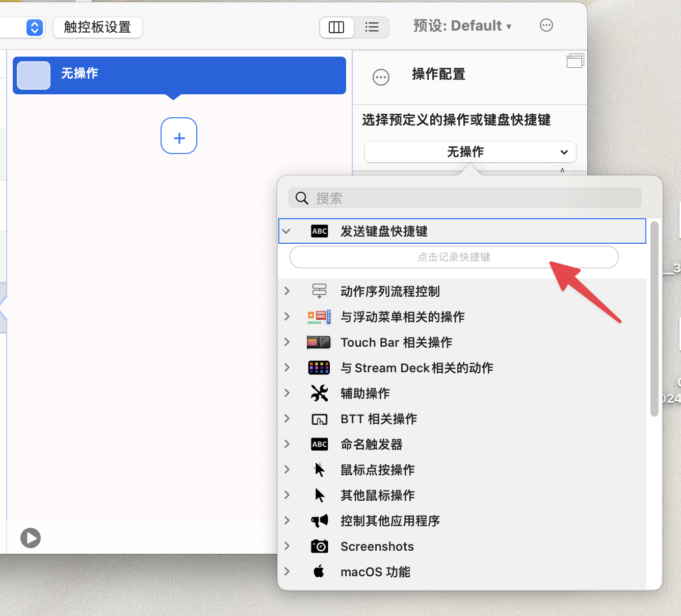Collapse the 发送键盘快捷键 category
The image size is (681, 616).
click(x=286, y=232)
